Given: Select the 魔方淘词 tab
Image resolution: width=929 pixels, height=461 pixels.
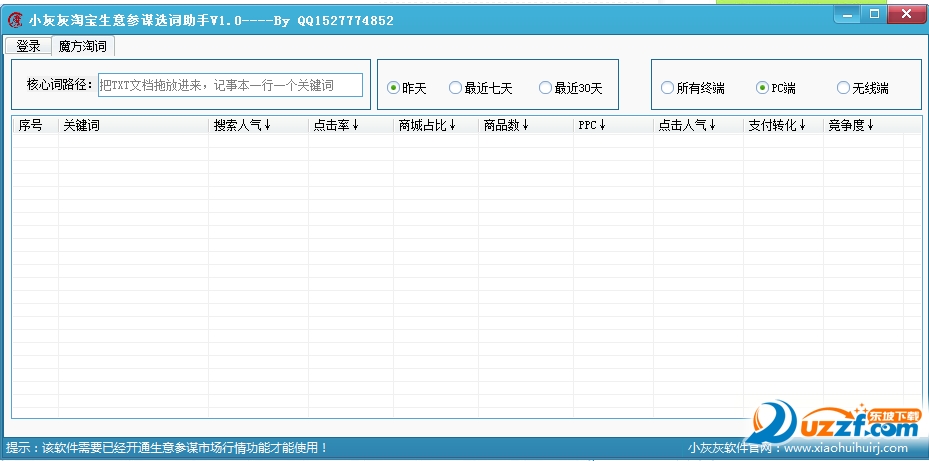Looking at the screenshot, I should (x=83, y=46).
